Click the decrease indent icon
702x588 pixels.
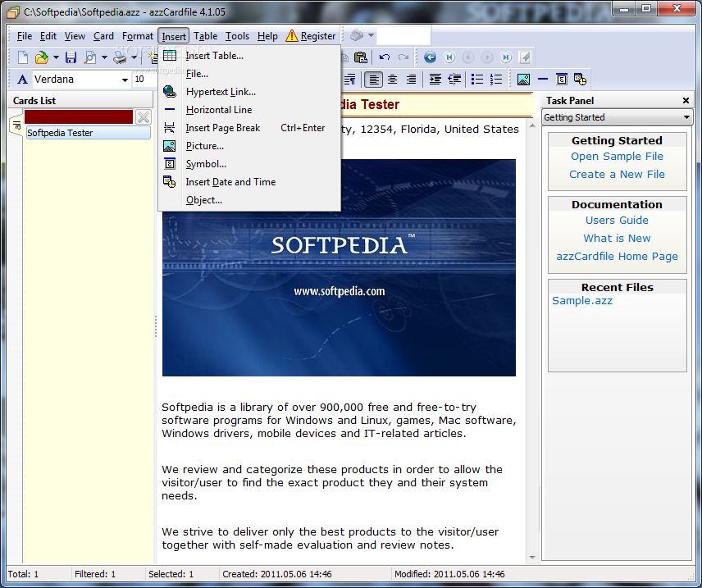point(454,80)
